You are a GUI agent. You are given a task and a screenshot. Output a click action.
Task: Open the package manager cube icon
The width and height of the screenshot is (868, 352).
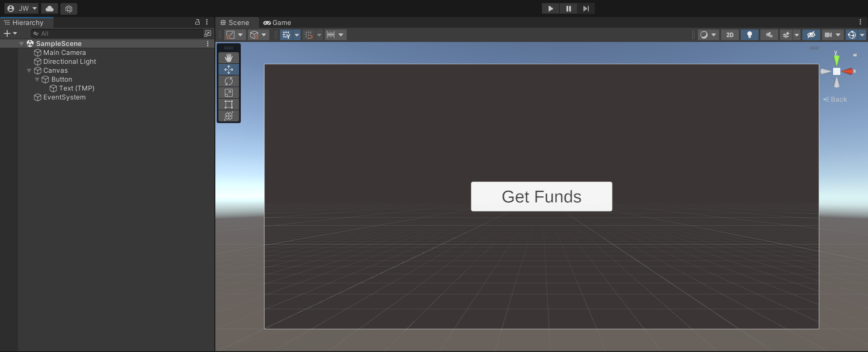point(69,8)
